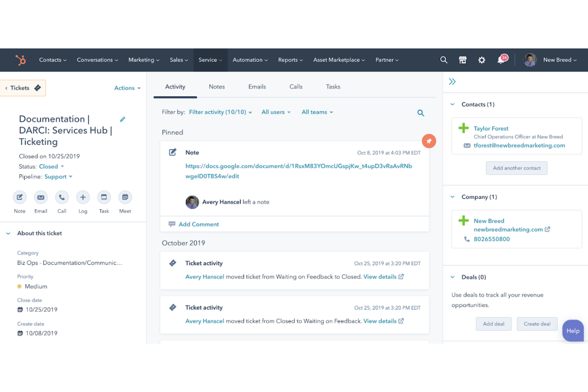Click the Add another contact button
Screen dimensions: 588x392
516,168
